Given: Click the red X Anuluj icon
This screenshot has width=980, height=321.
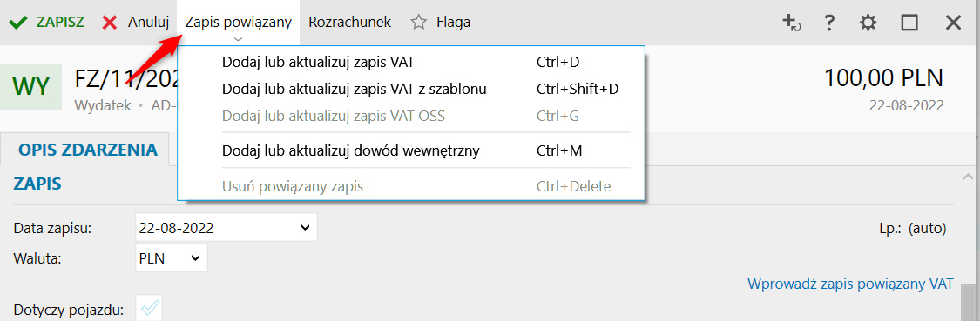Looking at the screenshot, I should click(x=110, y=23).
